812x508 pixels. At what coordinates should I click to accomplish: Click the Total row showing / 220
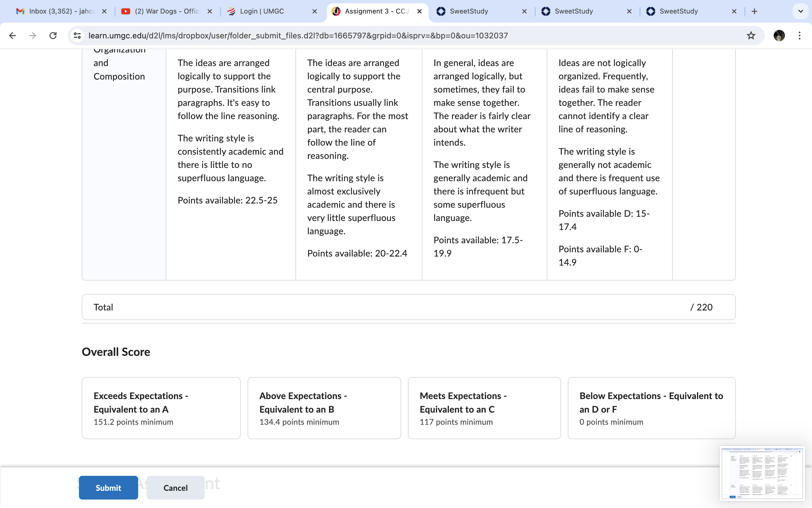409,307
